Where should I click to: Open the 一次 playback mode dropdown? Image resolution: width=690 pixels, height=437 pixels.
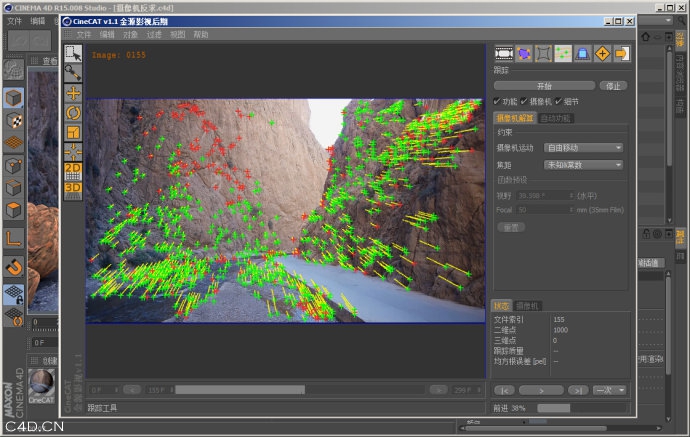pos(609,390)
